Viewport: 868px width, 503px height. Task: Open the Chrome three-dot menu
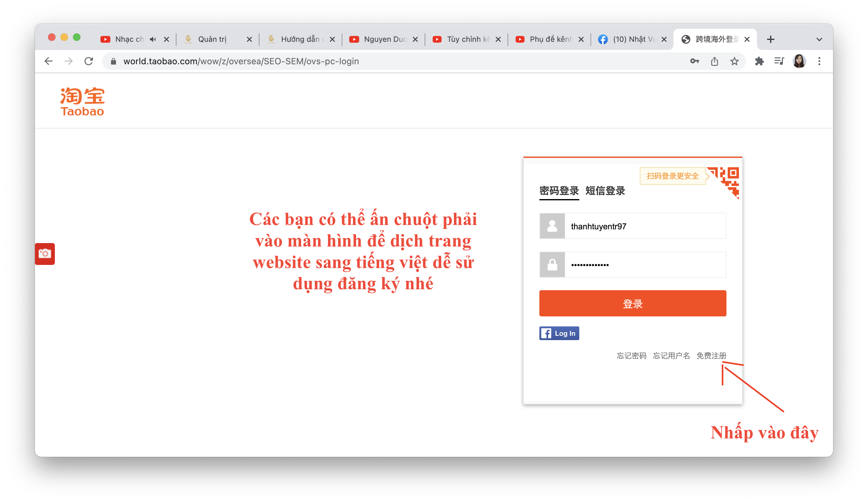[819, 61]
